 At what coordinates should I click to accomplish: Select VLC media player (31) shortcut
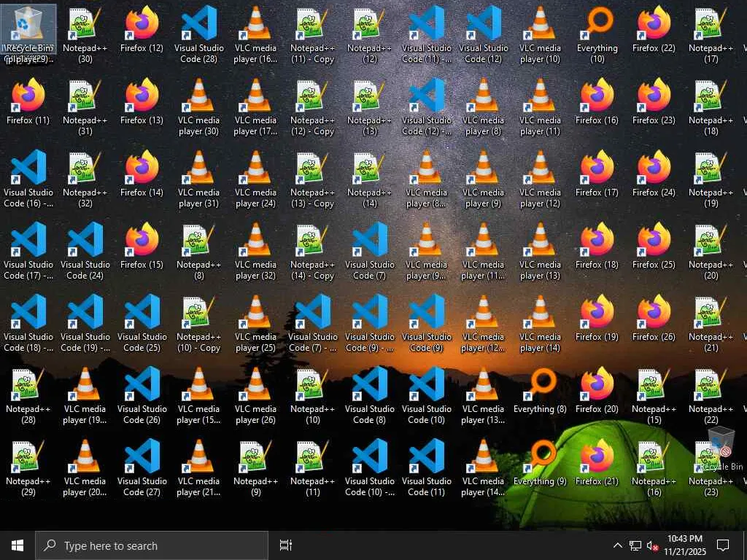coord(198,180)
